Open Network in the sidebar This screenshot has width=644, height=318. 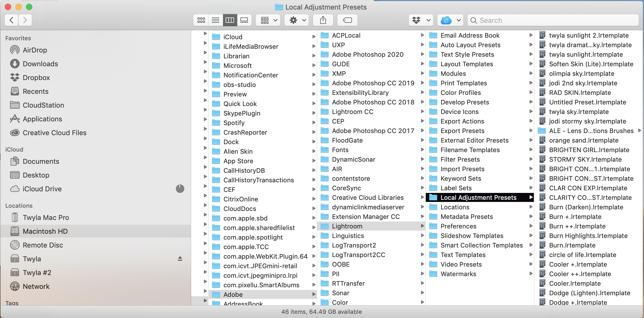(x=36, y=286)
